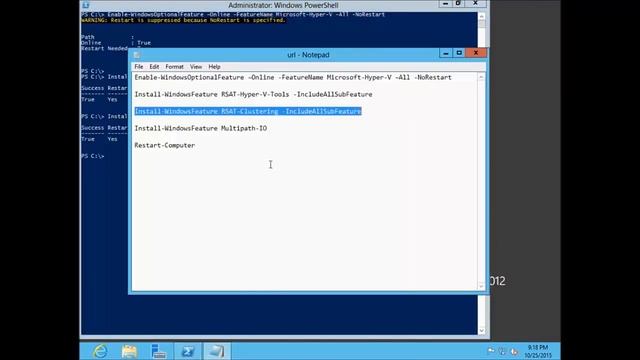Open Server Manager from the taskbar

click(158, 351)
